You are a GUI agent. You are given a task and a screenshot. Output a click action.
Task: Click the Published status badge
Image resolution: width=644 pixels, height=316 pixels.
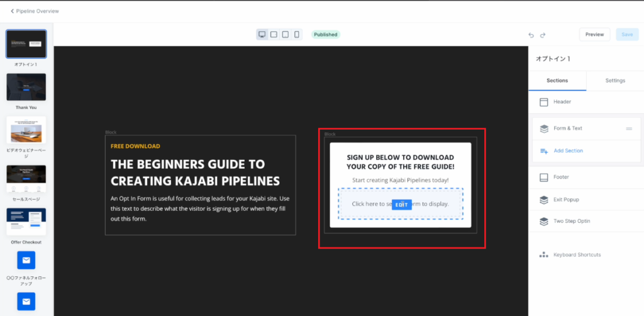pos(326,35)
